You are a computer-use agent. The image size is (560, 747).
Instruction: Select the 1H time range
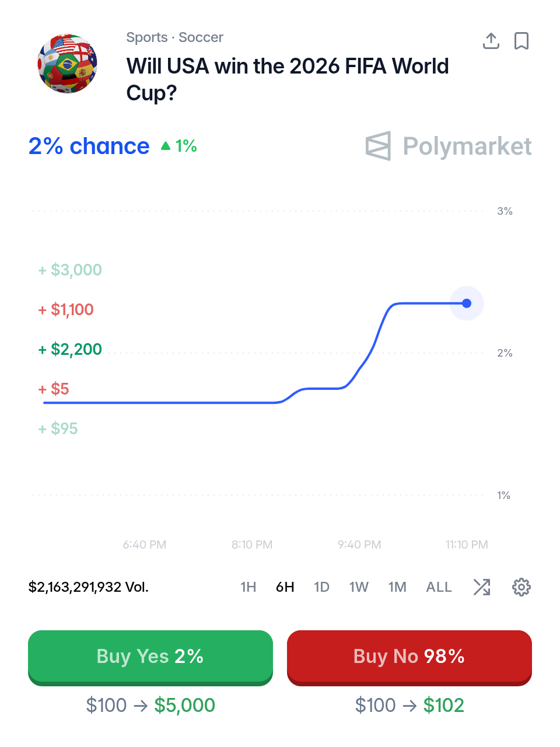pyautogui.click(x=249, y=587)
